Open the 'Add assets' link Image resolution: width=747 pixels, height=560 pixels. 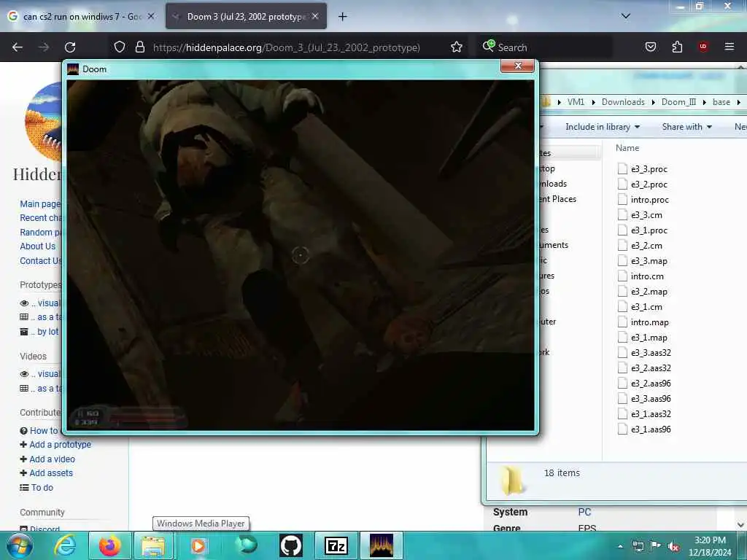pyautogui.click(x=51, y=472)
